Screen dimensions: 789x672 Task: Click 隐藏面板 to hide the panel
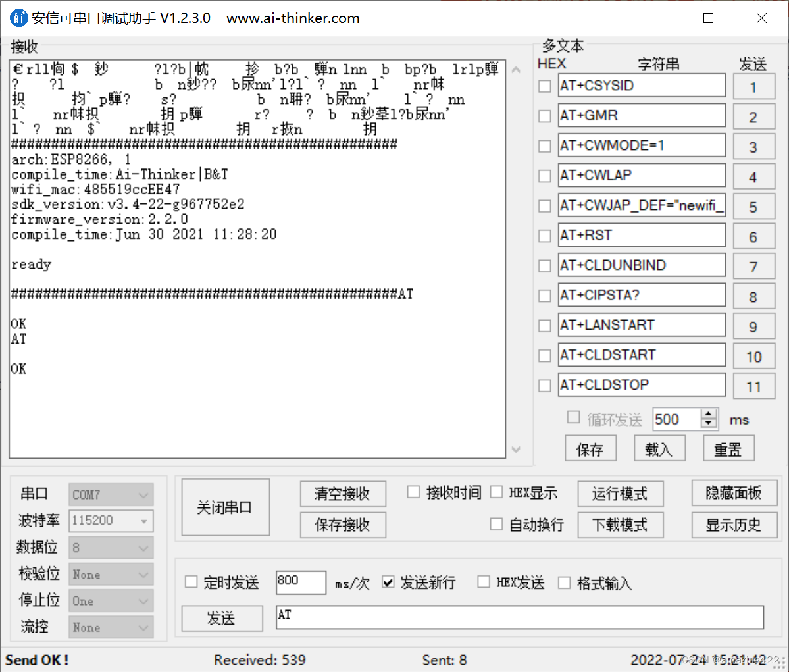pyautogui.click(x=734, y=492)
